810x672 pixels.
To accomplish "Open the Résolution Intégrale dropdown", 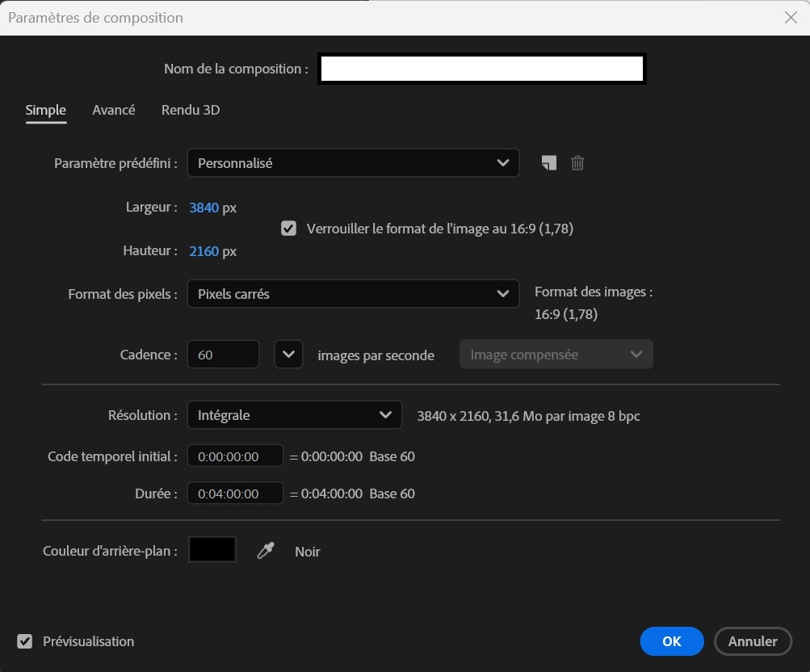I will tap(294, 415).
